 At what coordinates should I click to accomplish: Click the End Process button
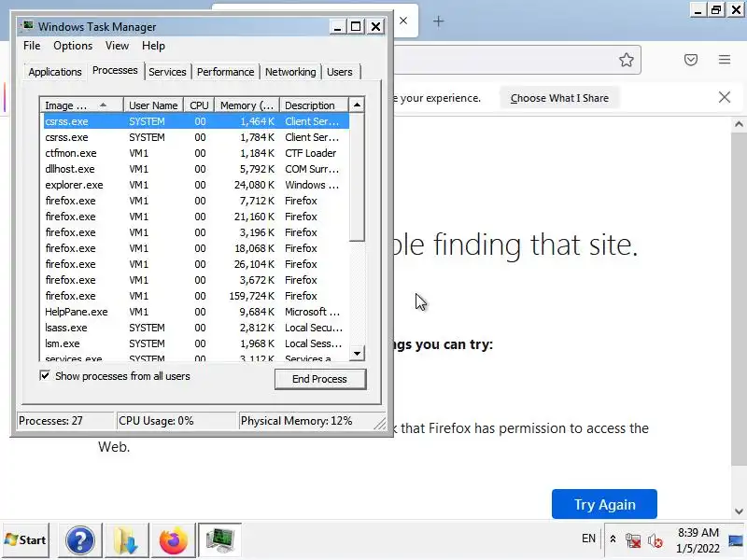[320, 379]
